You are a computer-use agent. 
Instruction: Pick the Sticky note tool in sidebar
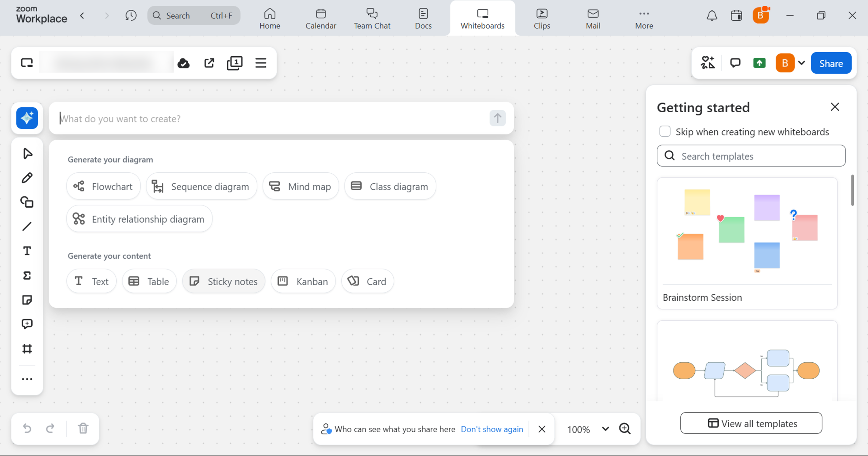coord(27,300)
